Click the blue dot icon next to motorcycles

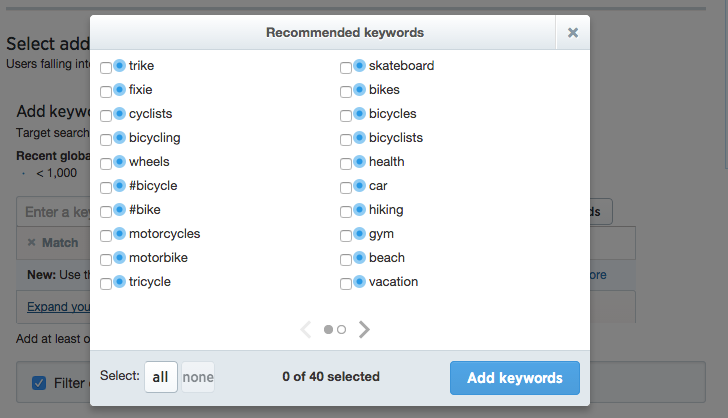coord(119,233)
